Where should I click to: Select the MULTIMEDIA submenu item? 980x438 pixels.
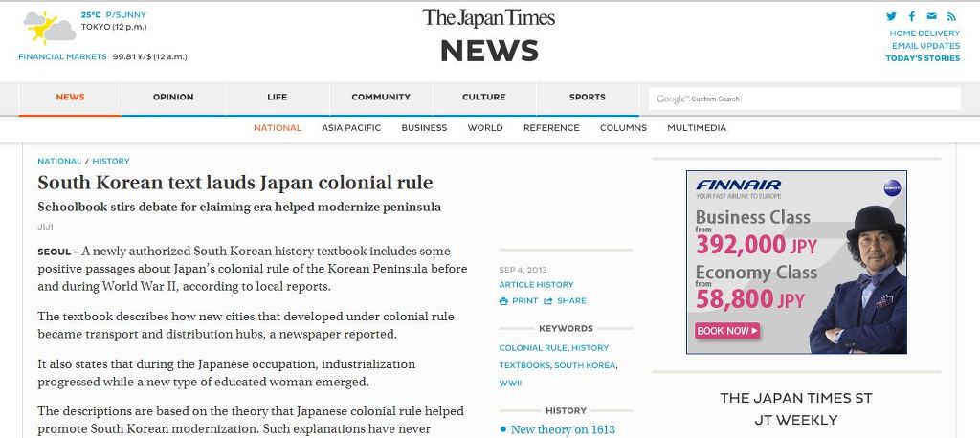(x=697, y=128)
